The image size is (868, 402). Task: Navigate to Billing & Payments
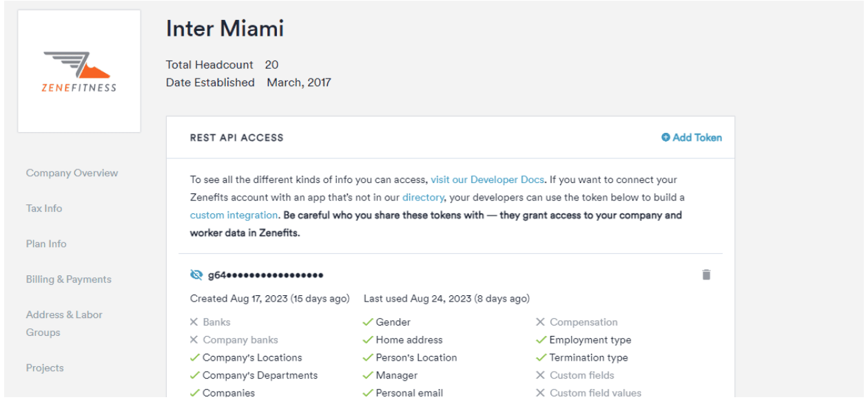(68, 279)
